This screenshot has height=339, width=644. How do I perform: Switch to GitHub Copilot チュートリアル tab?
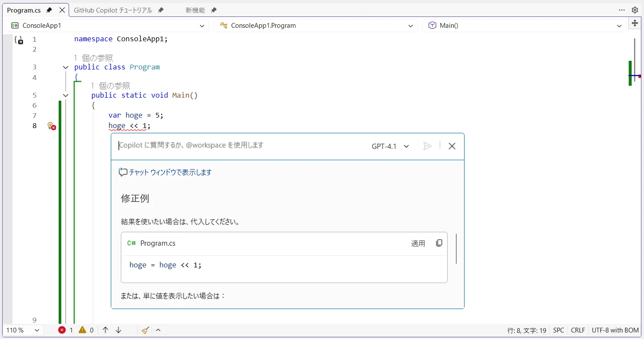[x=113, y=10]
